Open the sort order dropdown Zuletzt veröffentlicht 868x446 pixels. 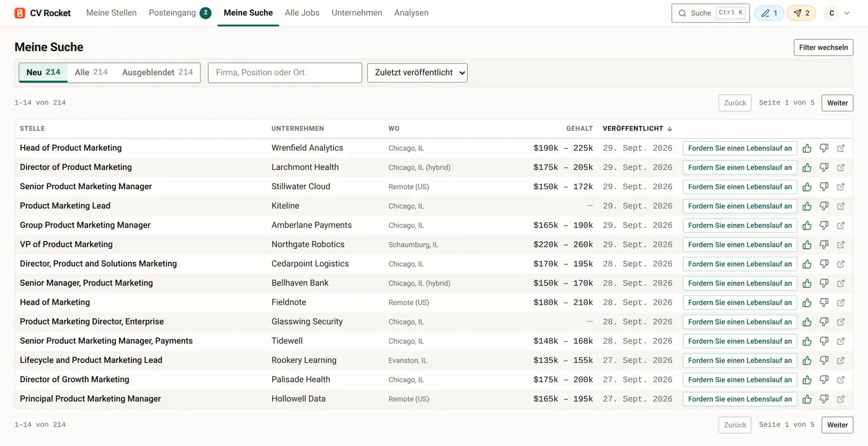pos(417,73)
